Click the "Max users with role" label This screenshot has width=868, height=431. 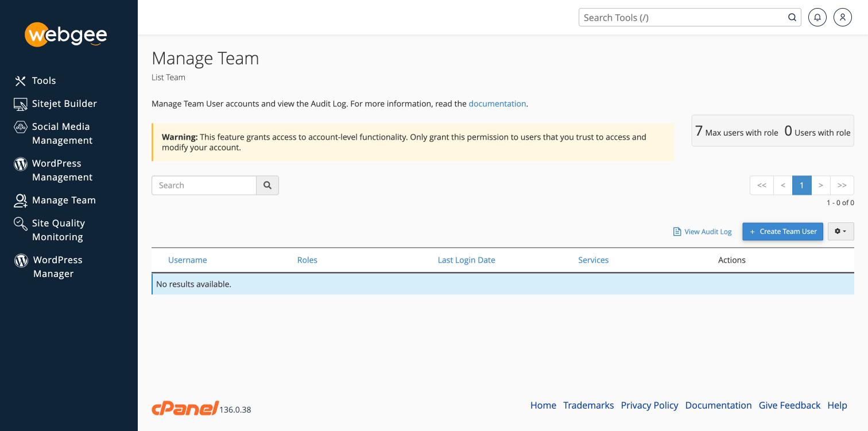click(x=742, y=133)
